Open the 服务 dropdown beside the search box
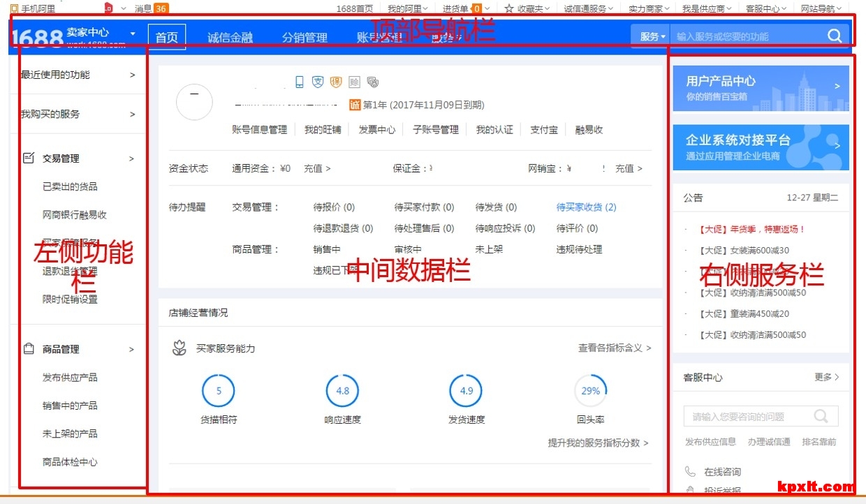This screenshot has height=504, width=866. (652, 36)
